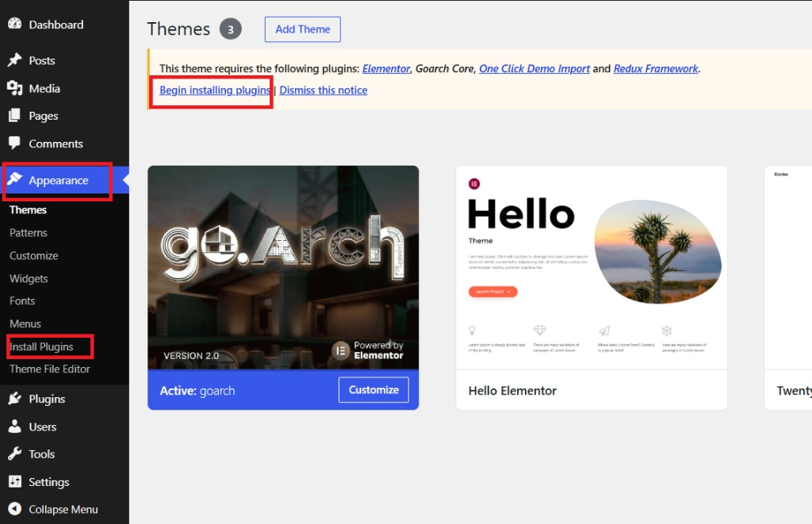Click the Dashboard gauge icon

click(x=14, y=24)
